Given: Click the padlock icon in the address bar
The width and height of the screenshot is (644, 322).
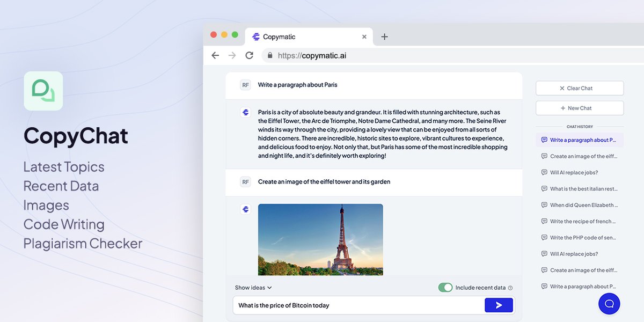Looking at the screenshot, I should (x=270, y=55).
